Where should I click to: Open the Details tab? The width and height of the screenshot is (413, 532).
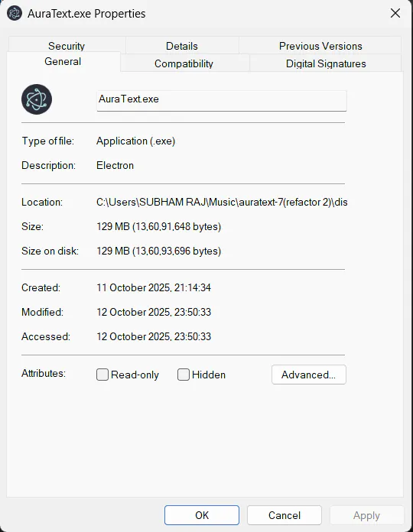[182, 46]
